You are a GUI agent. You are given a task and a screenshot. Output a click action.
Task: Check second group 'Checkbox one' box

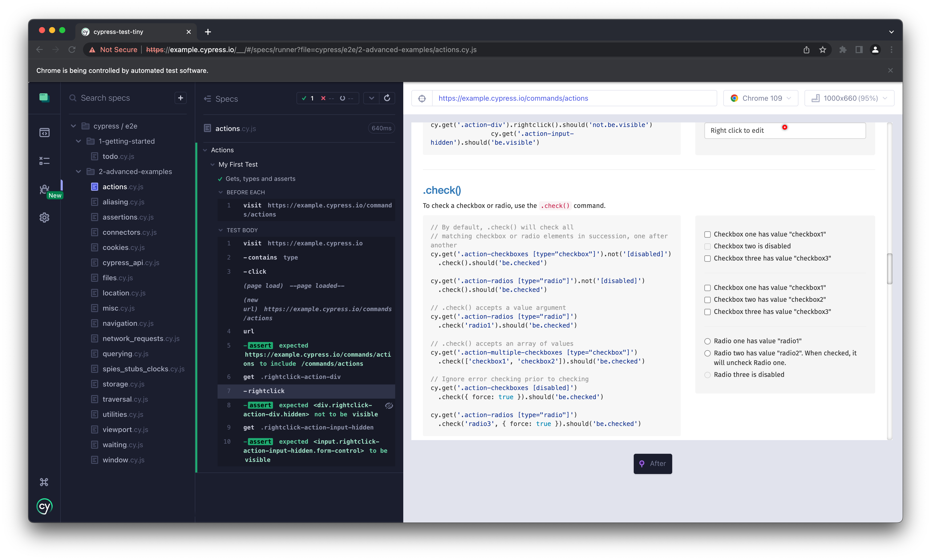[707, 288]
